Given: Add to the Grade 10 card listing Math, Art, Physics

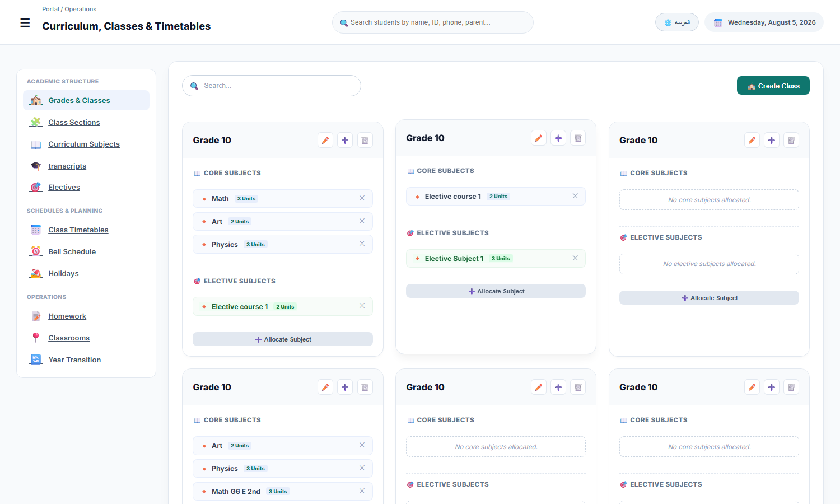Looking at the screenshot, I should pos(345,140).
